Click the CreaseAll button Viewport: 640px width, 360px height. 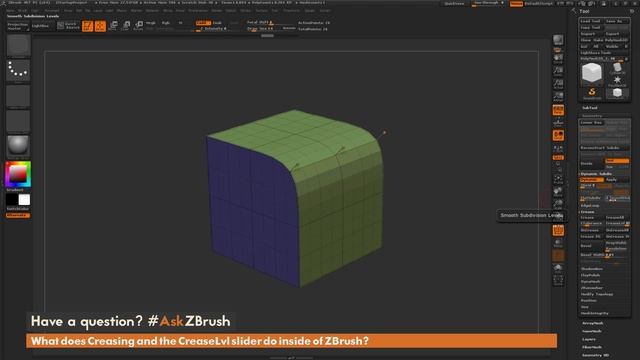click(617, 218)
